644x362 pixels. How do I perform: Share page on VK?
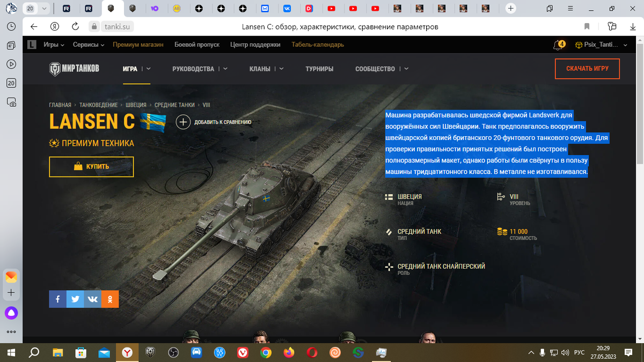click(92, 299)
